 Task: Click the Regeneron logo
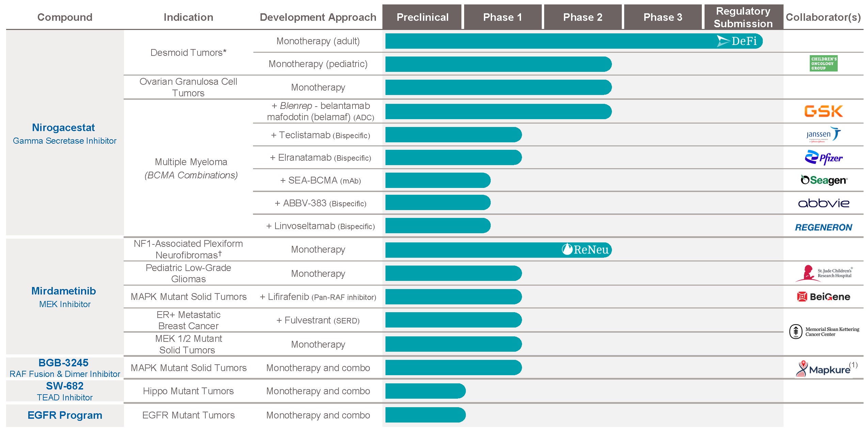[823, 227]
